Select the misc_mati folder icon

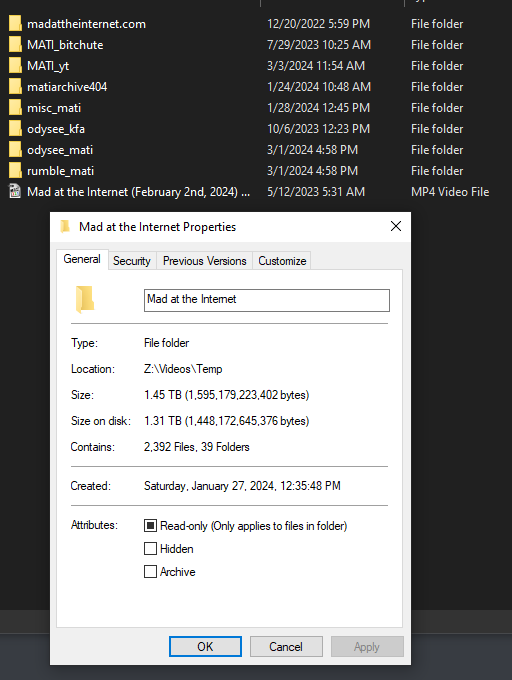click(15, 108)
